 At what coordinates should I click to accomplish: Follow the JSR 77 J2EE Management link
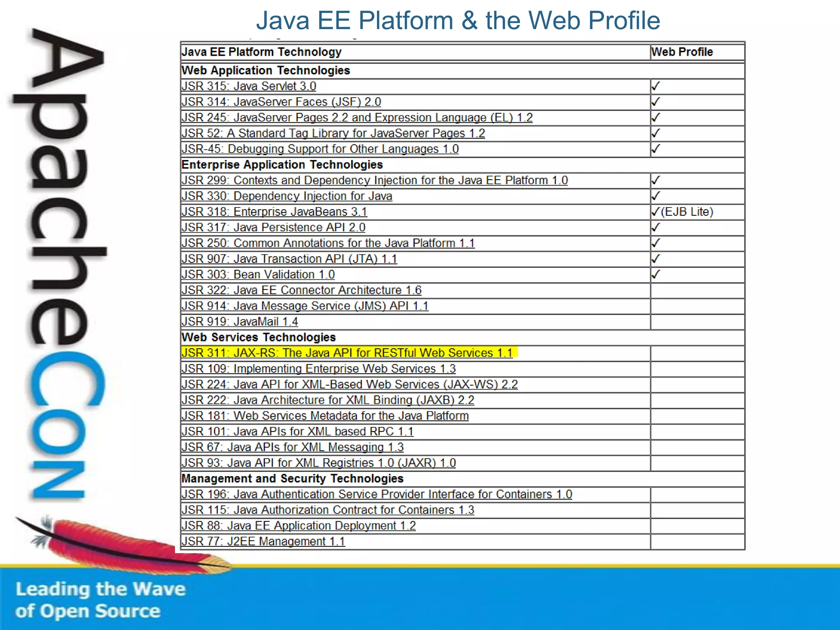pos(263,542)
